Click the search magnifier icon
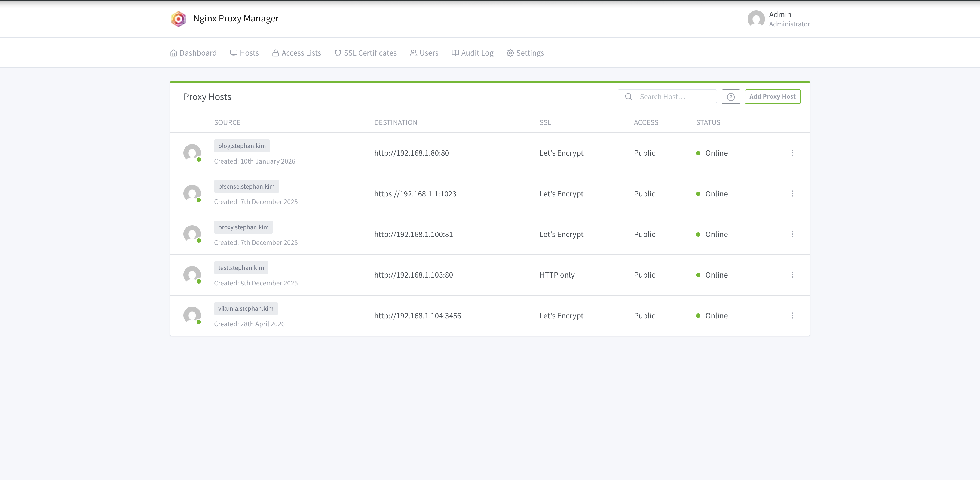980x480 pixels. (629, 97)
